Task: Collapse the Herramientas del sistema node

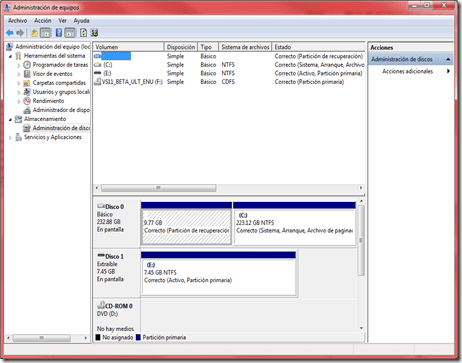Action: pos(10,56)
